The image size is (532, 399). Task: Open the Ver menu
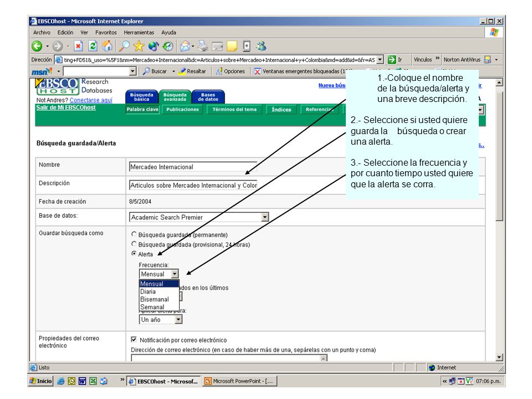(84, 33)
